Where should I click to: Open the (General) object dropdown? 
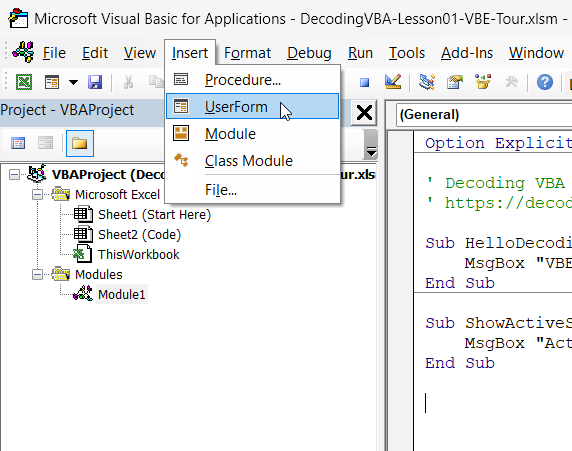pos(484,115)
